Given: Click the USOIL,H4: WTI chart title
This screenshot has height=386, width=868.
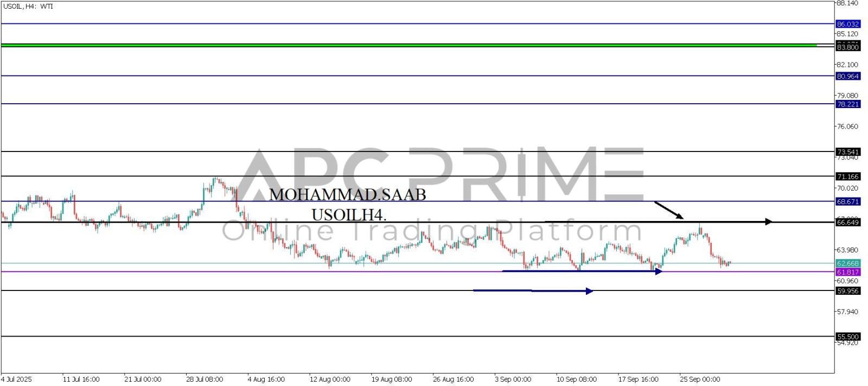Looking at the screenshot, I should point(28,7).
